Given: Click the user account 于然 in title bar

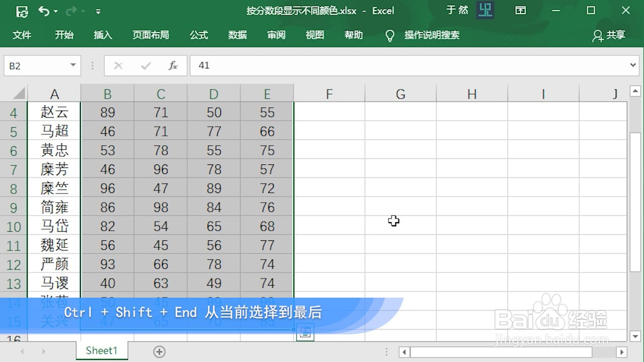Looking at the screenshot, I should (x=457, y=10).
